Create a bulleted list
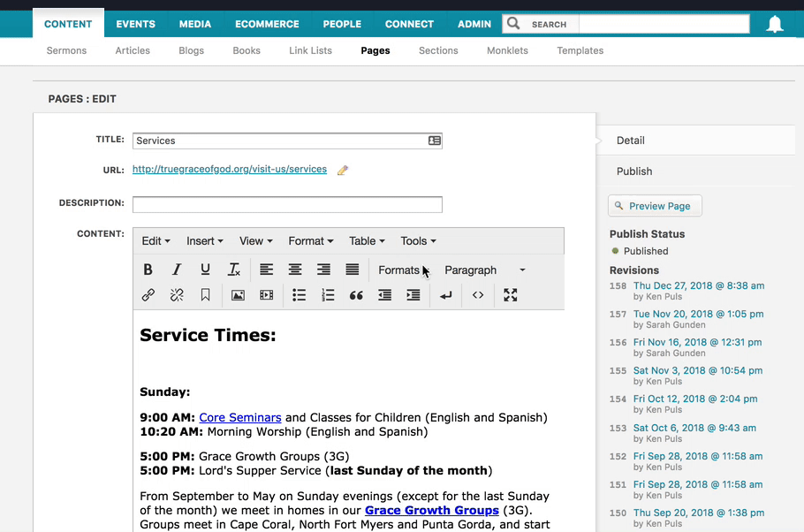Viewport: 804px width, 532px height. pos(299,295)
